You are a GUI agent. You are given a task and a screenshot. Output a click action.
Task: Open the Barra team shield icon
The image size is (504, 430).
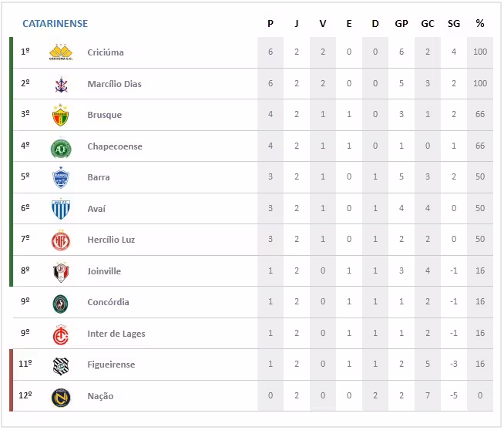60,177
